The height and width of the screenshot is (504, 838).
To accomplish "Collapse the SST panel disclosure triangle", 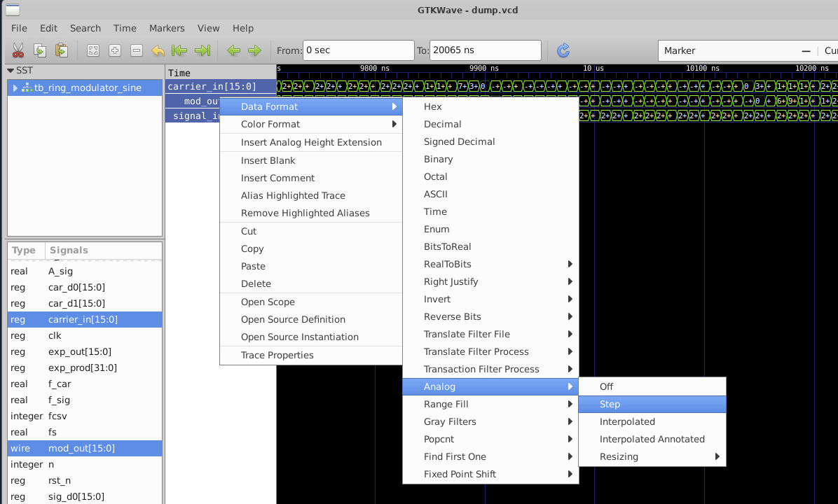I will pos(11,71).
